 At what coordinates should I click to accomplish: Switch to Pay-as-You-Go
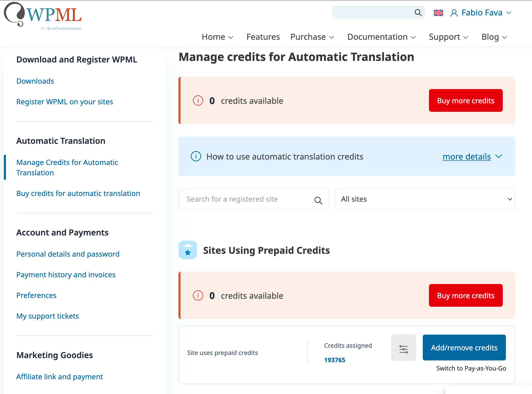point(471,368)
